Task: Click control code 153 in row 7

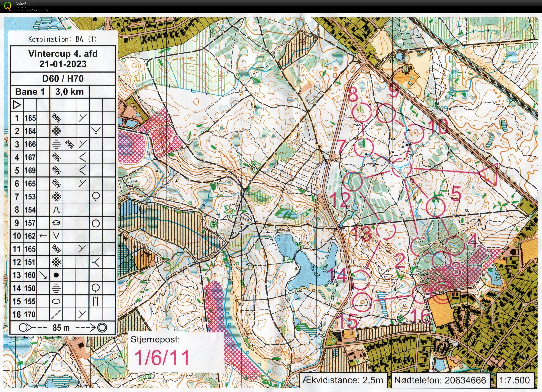Action: click(30, 196)
